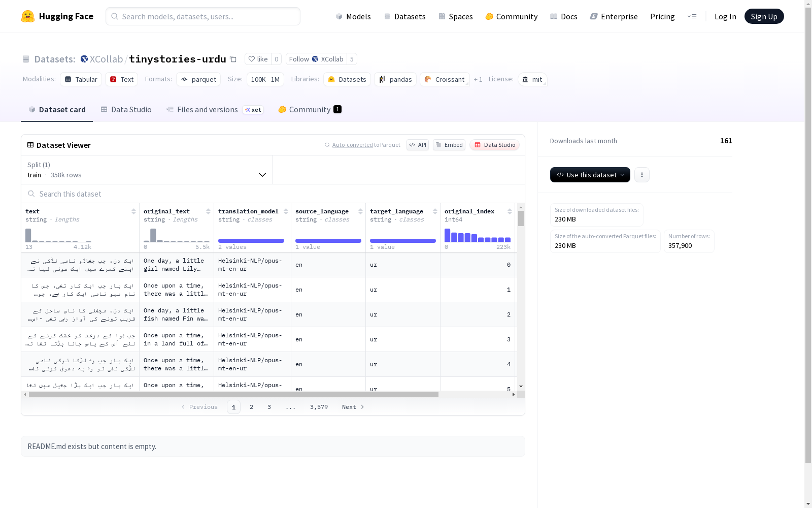Open the Models menu item
The image size is (812, 508).
click(353, 16)
